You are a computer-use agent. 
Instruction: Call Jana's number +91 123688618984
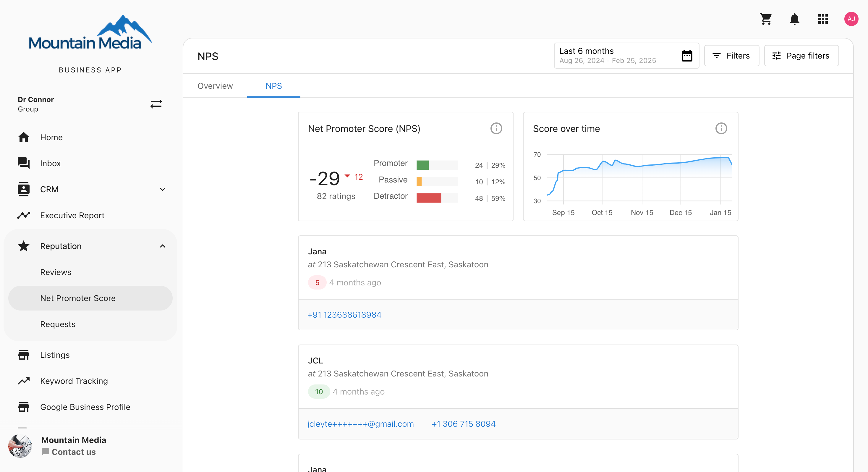click(344, 315)
